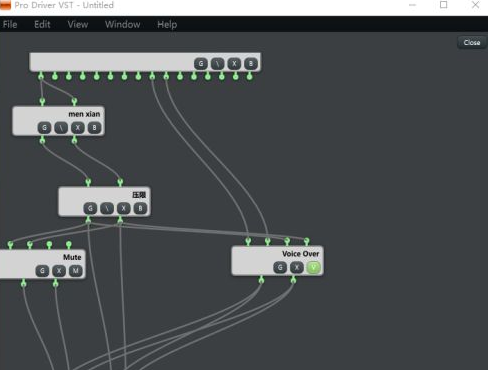Click the left output pin of Voice Over

pos(261,280)
